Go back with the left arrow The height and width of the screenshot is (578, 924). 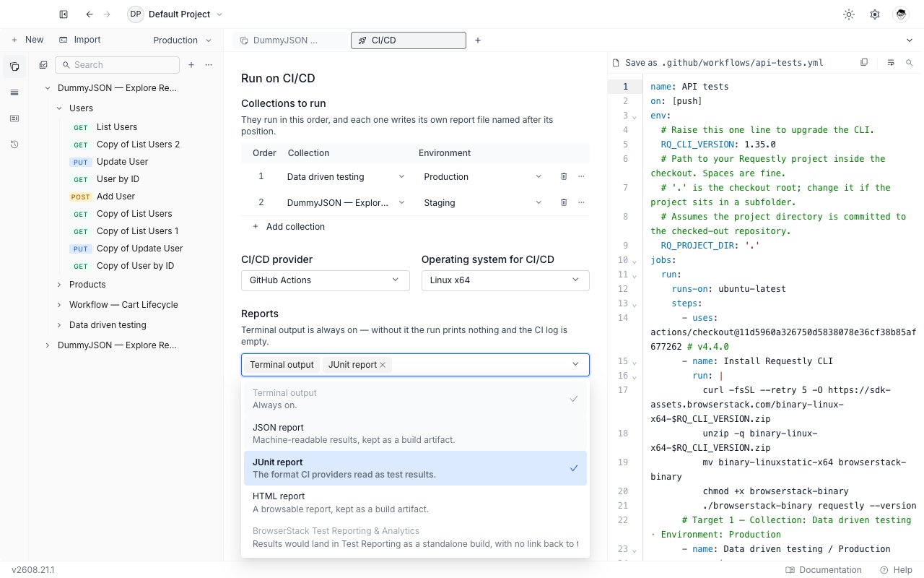[x=89, y=14]
